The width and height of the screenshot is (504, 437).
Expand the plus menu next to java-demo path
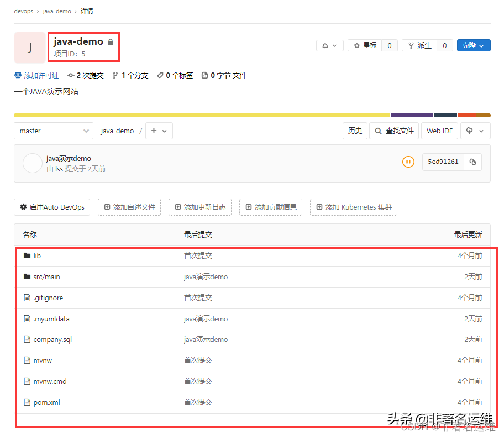(x=160, y=131)
